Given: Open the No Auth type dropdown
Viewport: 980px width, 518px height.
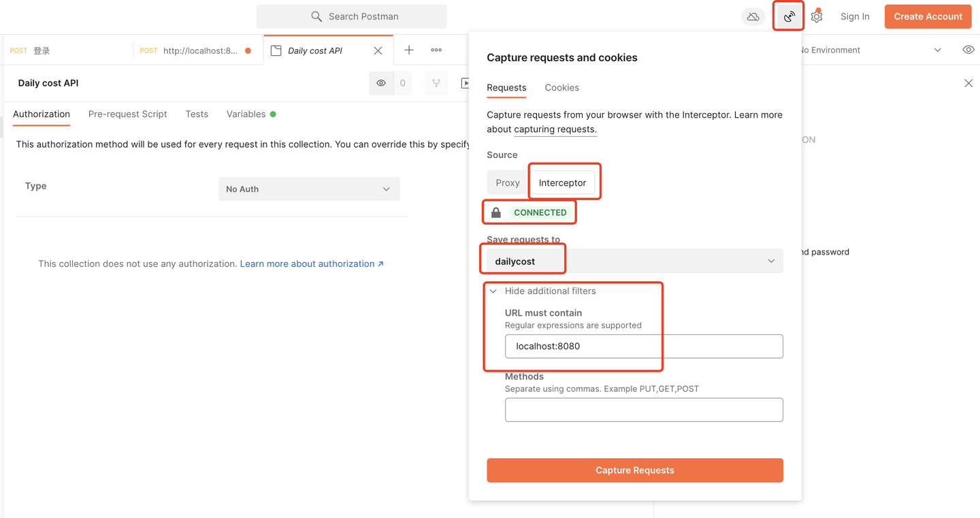Looking at the screenshot, I should 308,189.
